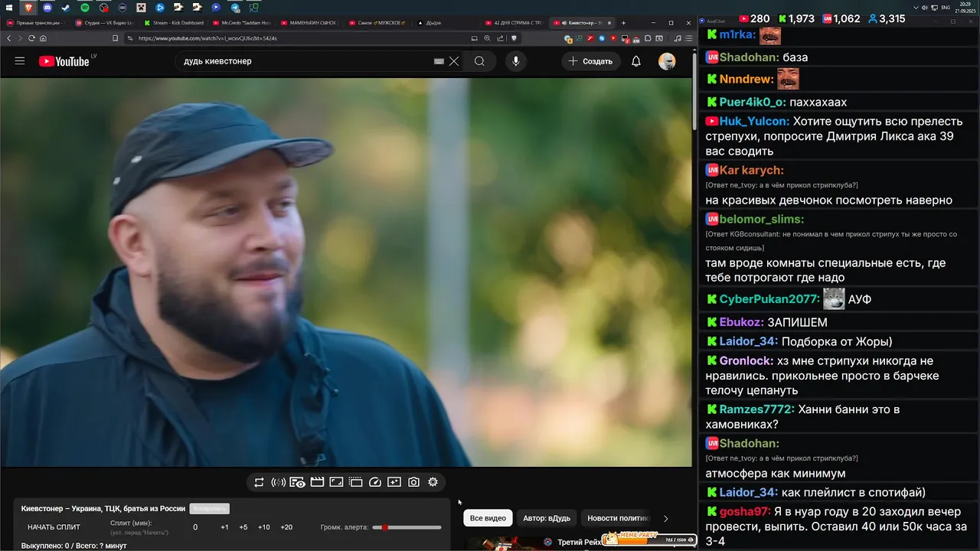Toggle loop playback icon under the video

click(x=259, y=482)
